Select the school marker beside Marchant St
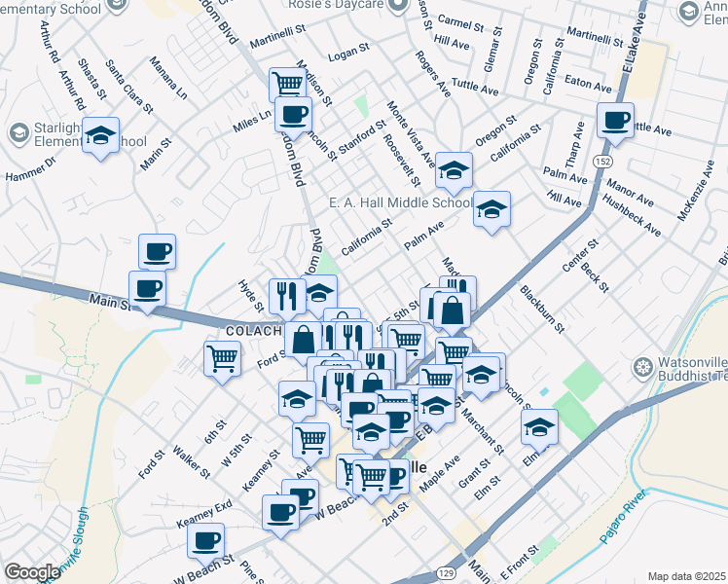This screenshot has width=728, height=584. click(x=436, y=406)
